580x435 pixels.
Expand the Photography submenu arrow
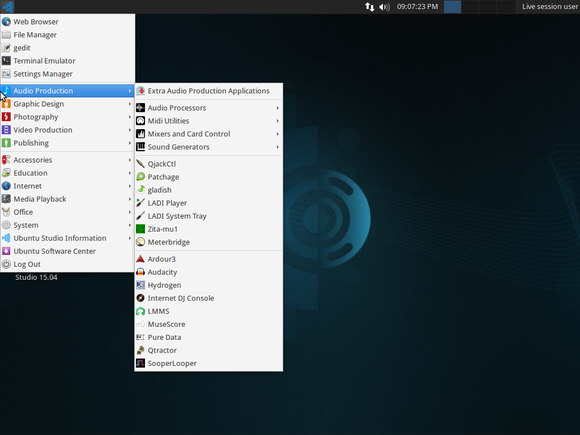pos(130,117)
